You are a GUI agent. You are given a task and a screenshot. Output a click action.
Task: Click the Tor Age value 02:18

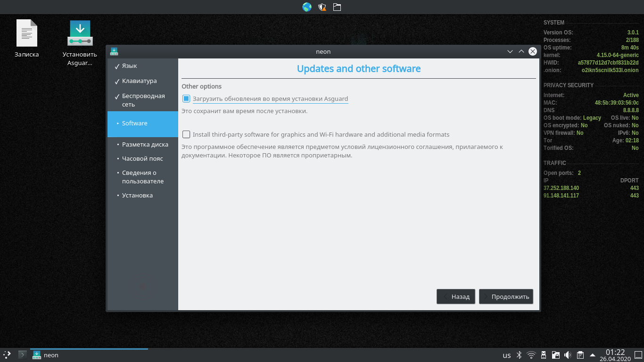(x=632, y=140)
